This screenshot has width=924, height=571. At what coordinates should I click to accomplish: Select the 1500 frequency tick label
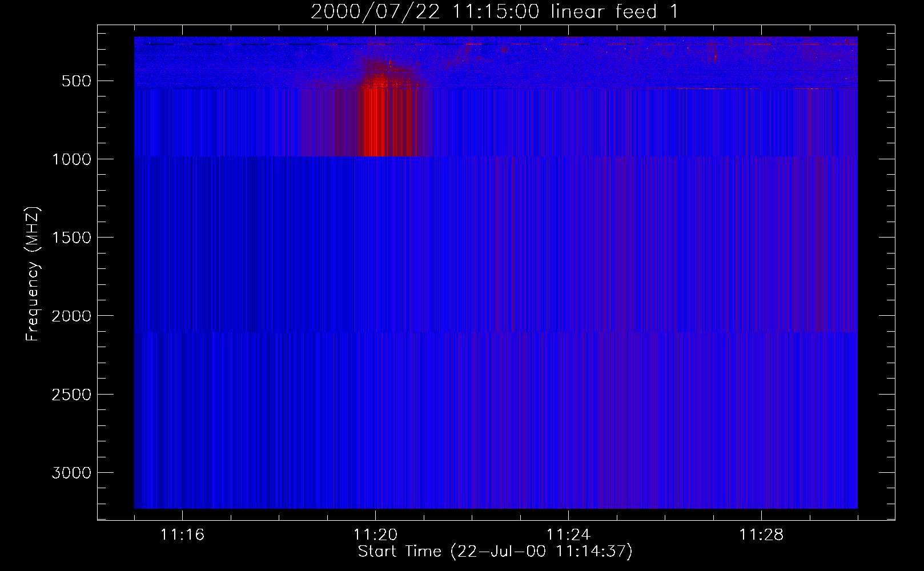coord(71,238)
